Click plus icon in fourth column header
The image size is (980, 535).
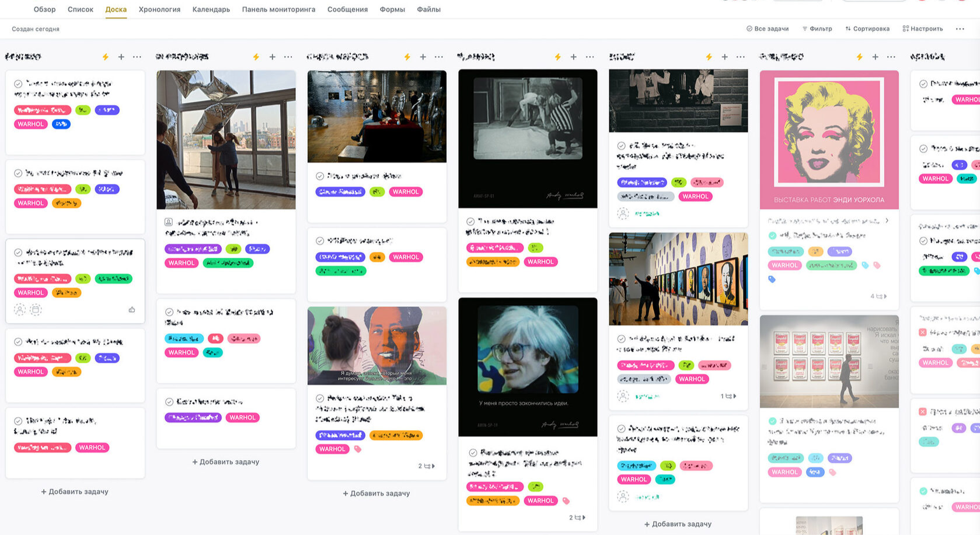coord(574,57)
